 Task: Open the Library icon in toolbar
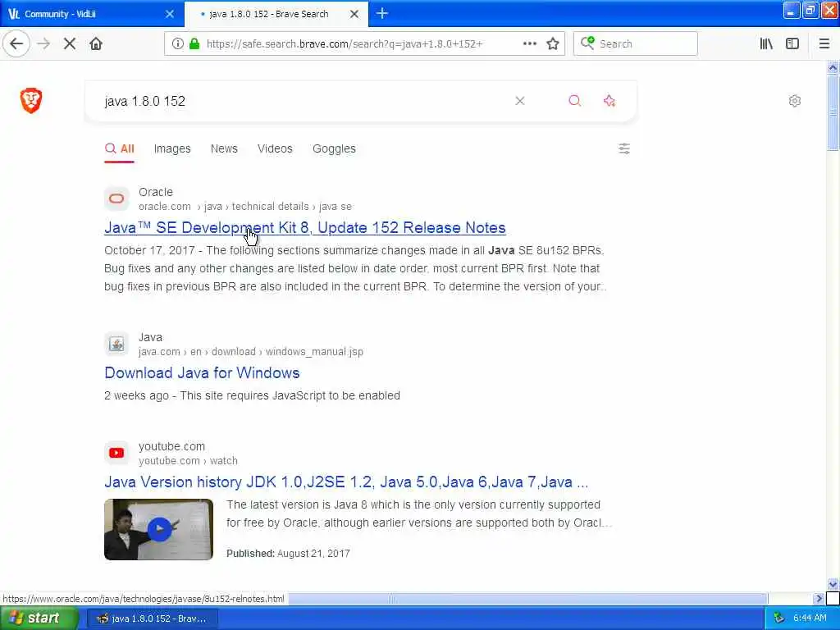point(766,44)
